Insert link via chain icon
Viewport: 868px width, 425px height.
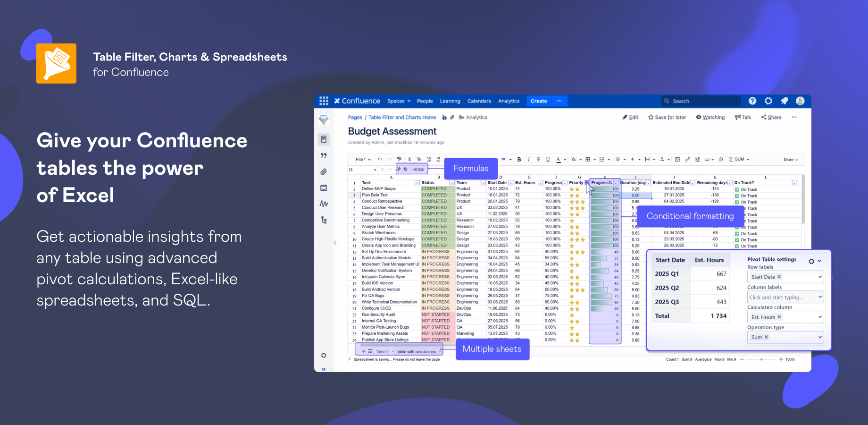click(x=687, y=159)
